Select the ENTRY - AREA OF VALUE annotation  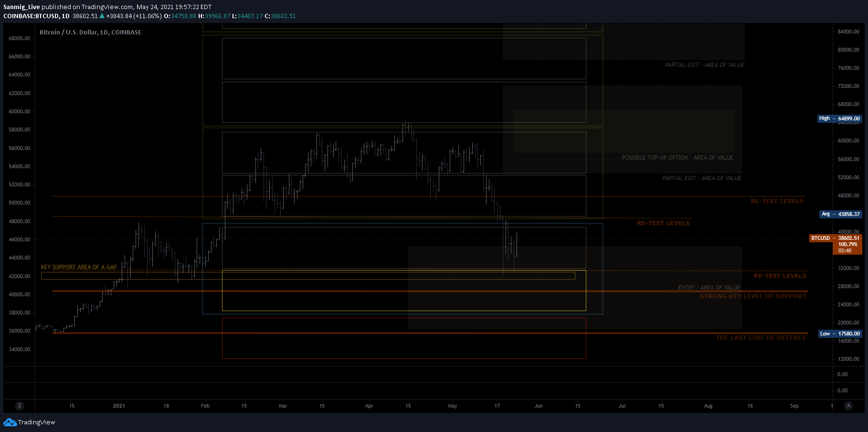[x=709, y=288]
